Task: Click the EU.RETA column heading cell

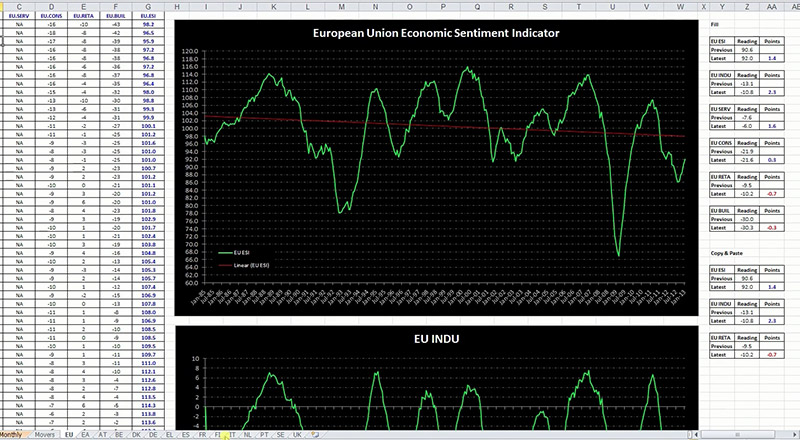Action: (x=84, y=16)
